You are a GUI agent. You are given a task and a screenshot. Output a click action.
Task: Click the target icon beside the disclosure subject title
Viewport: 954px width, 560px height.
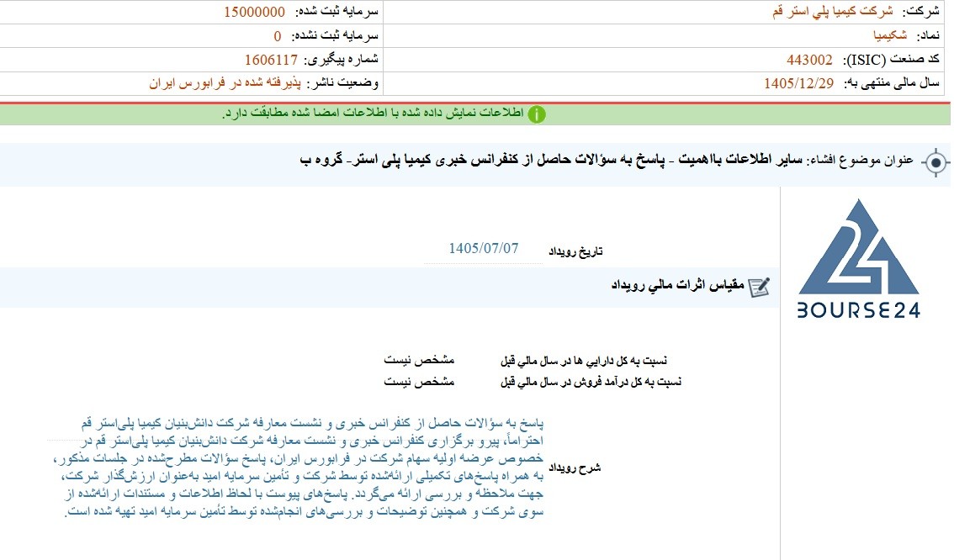[x=935, y=163]
